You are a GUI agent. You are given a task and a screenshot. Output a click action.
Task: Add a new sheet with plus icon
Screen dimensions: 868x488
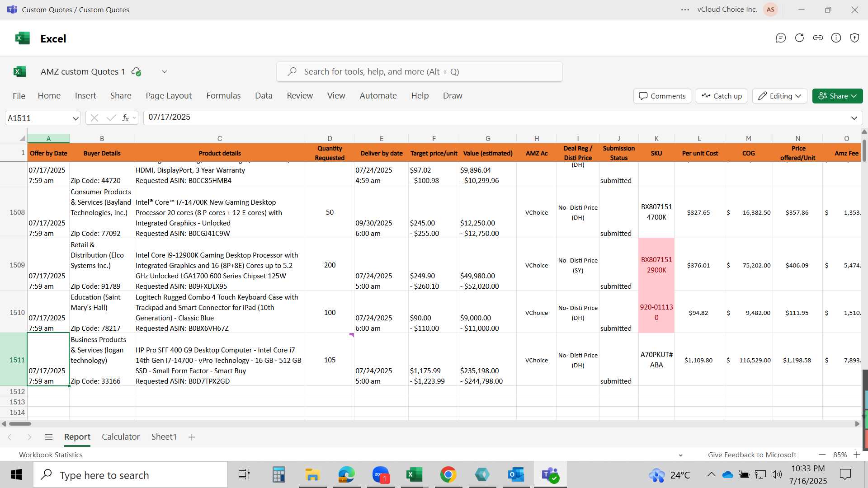coord(192,437)
